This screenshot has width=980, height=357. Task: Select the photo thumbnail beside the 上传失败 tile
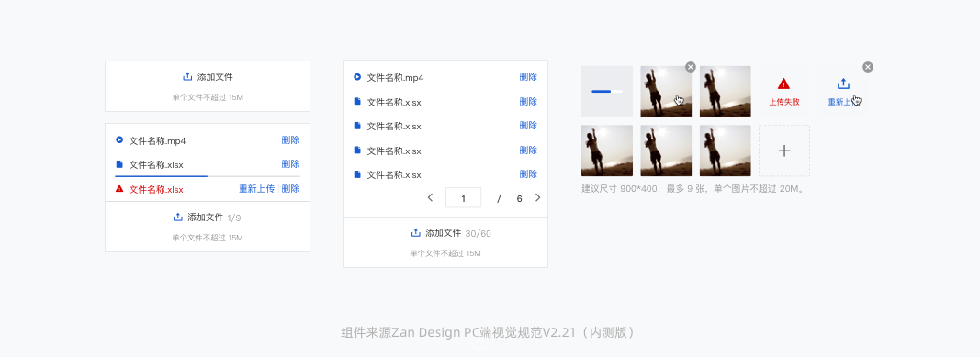pos(725,92)
